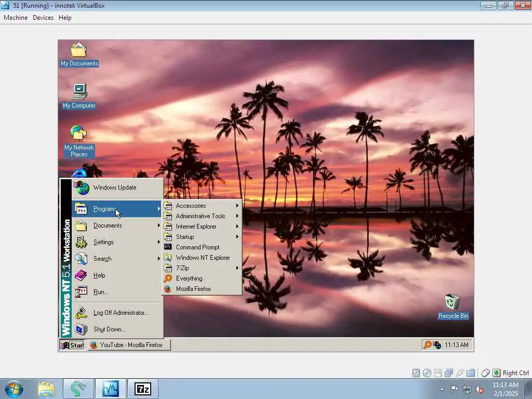The image size is (532, 399).
Task: Click Everything icon in guest system tray
Action: 428,345
